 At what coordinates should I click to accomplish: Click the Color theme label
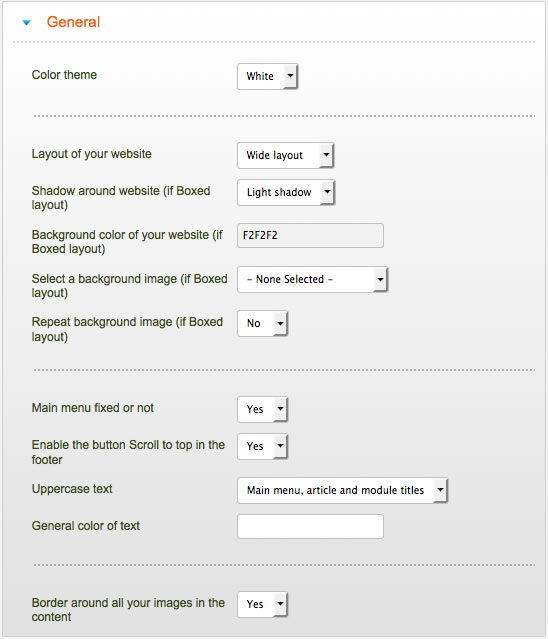64,75
